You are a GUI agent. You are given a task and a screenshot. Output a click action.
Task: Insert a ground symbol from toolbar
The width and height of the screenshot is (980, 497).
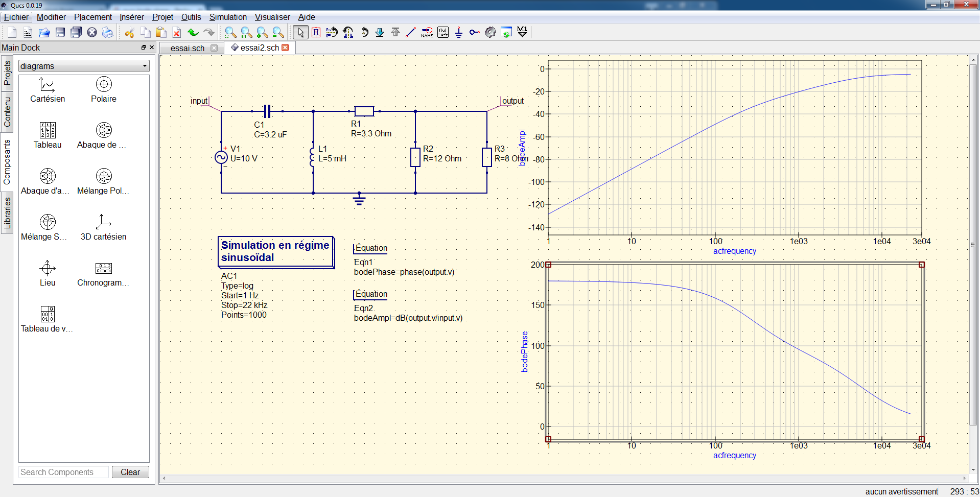[x=459, y=32]
